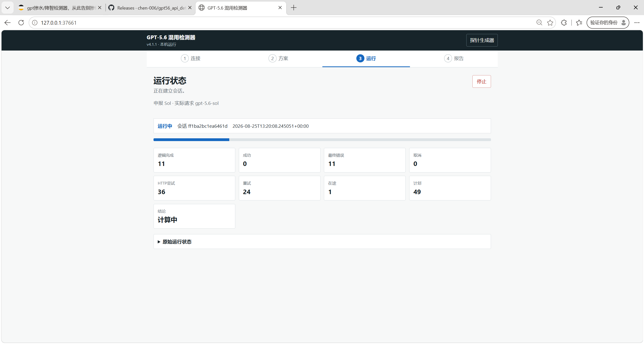Screen dimensions: 644x344
Task: Open the 探针生成器 button
Action: (482, 40)
